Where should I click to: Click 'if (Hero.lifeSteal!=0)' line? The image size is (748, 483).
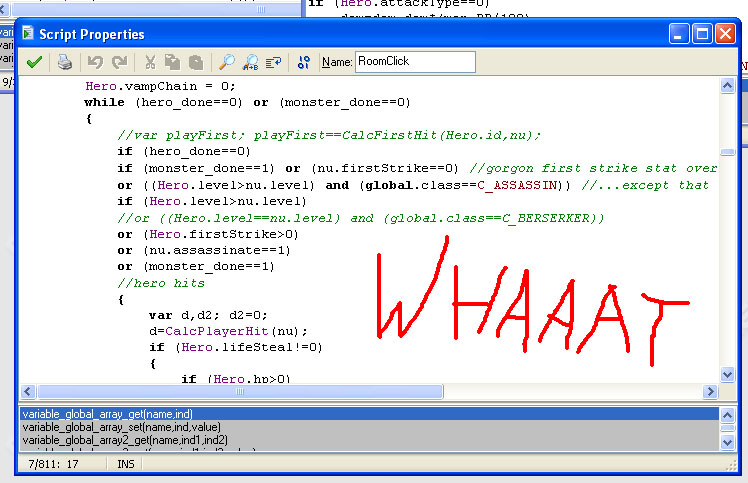click(x=236, y=347)
